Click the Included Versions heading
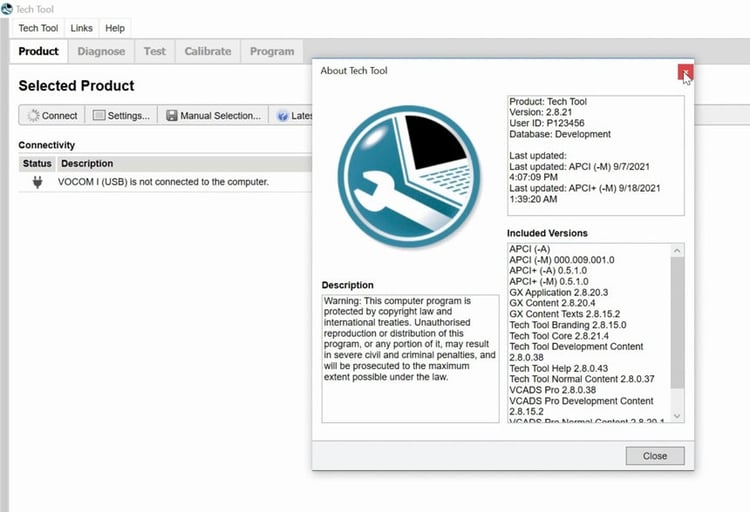The image size is (750, 512). (x=547, y=233)
